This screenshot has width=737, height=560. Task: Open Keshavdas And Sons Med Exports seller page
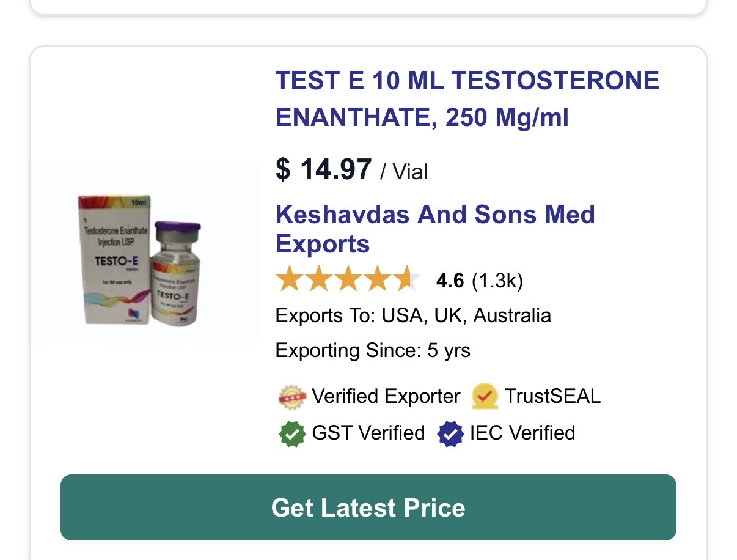coord(435,229)
